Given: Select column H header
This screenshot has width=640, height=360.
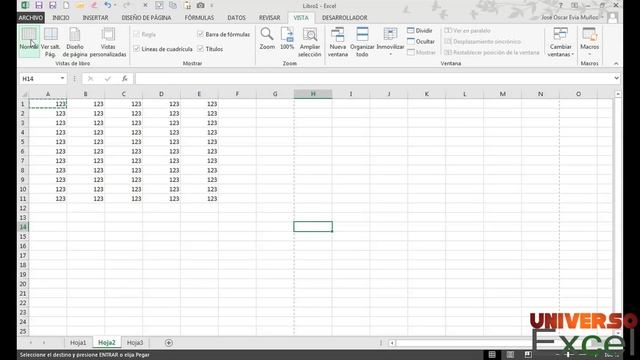Looking at the screenshot, I should [313, 94].
